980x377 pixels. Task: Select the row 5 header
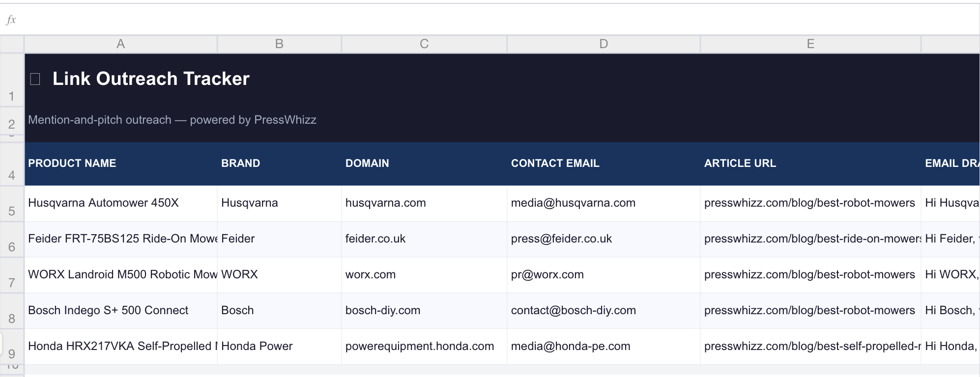tap(12, 204)
